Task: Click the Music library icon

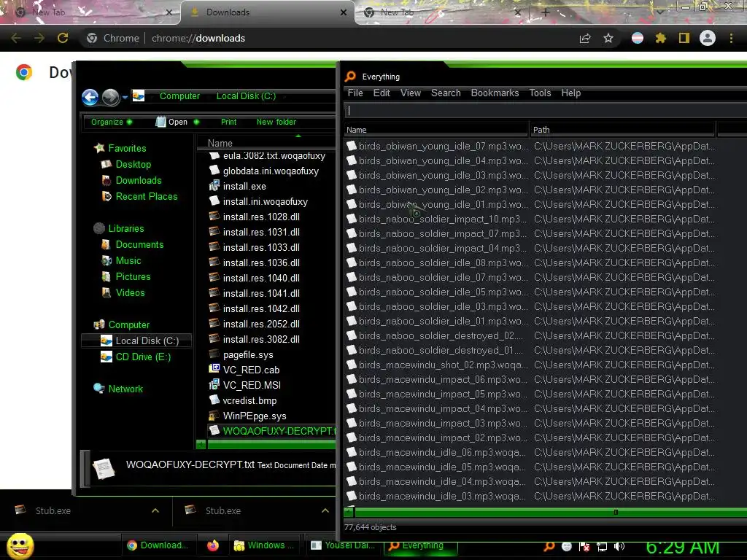Action: 107,260
